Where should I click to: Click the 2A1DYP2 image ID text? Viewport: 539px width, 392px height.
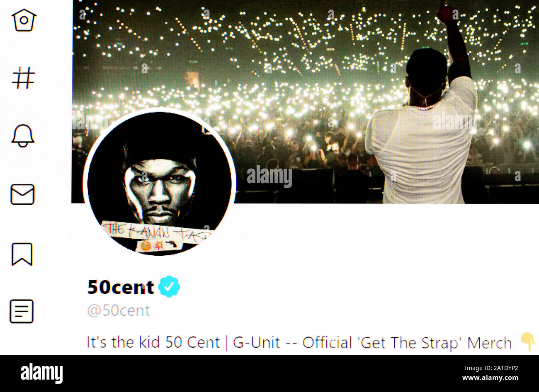click(x=501, y=367)
